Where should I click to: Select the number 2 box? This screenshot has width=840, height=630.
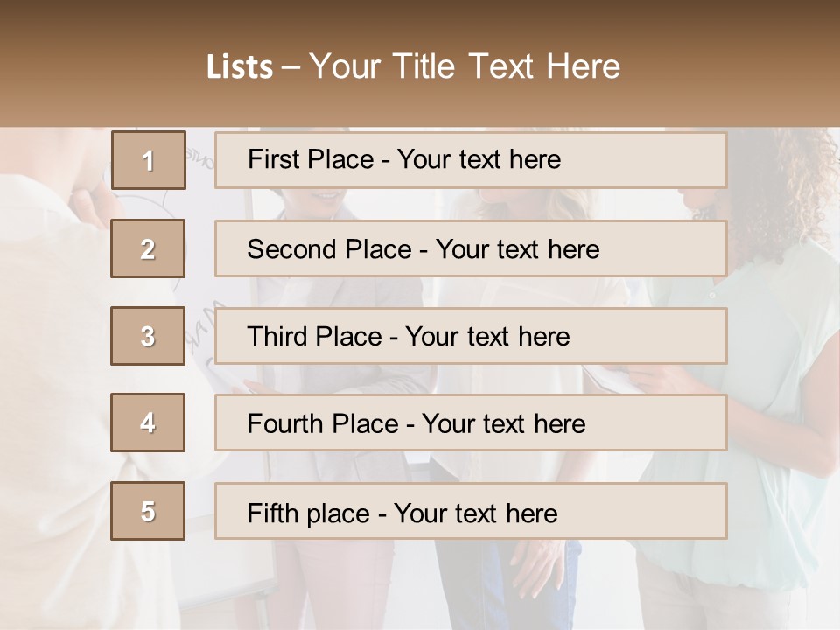pyautogui.click(x=148, y=248)
